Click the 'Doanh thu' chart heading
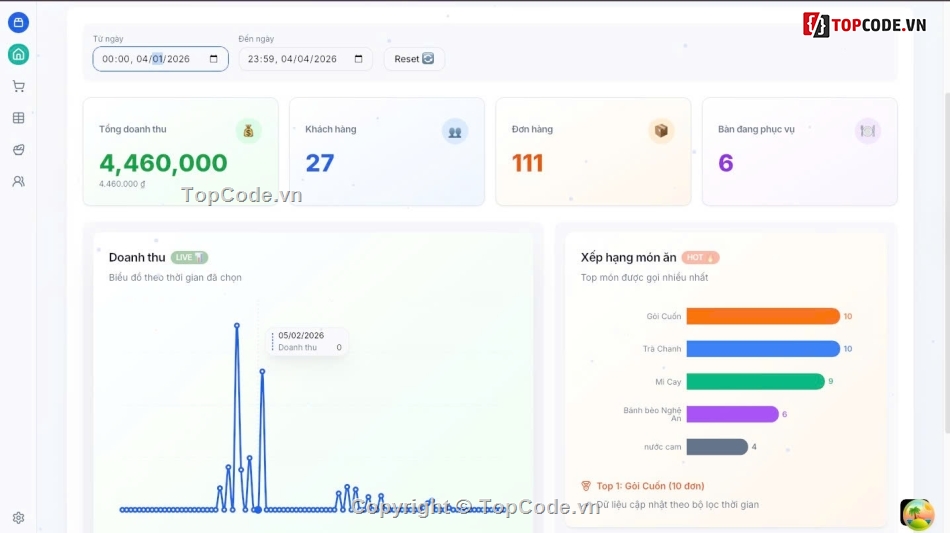The height and width of the screenshot is (533, 950). pos(137,257)
